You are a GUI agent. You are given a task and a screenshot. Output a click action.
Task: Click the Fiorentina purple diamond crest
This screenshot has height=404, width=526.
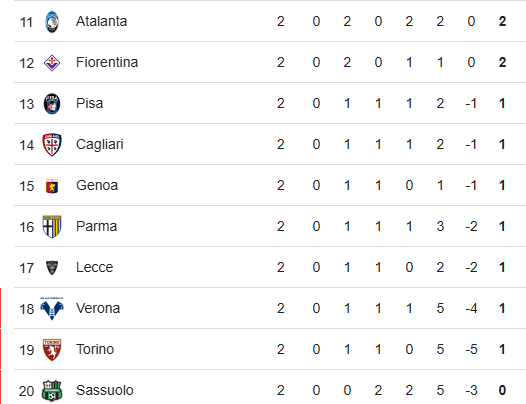point(52,63)
